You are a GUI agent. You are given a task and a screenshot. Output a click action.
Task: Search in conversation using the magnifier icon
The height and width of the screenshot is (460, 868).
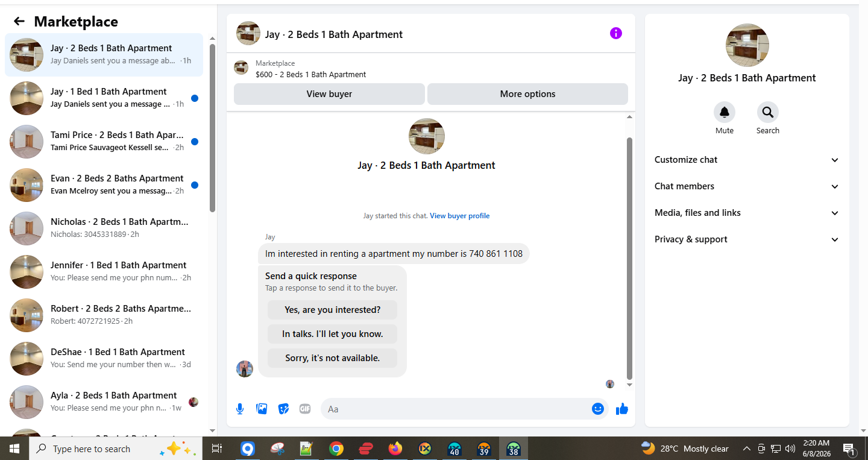pyautogui.click(x=768, y=112)
